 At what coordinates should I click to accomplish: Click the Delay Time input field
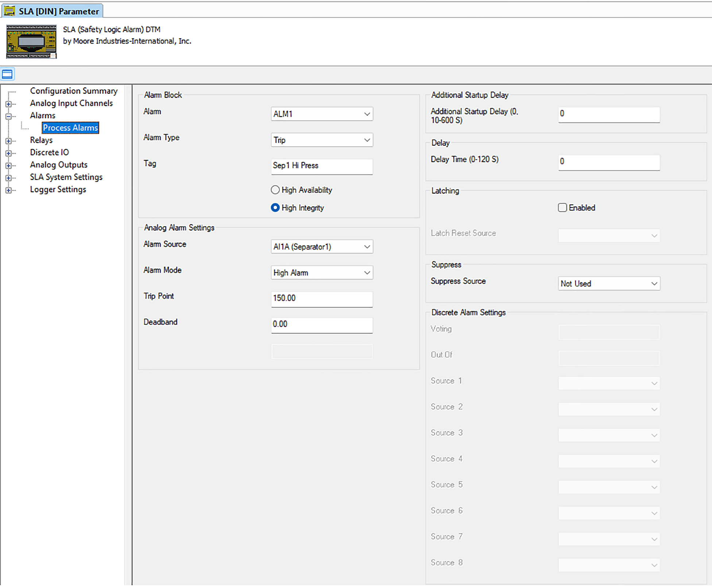608,161
